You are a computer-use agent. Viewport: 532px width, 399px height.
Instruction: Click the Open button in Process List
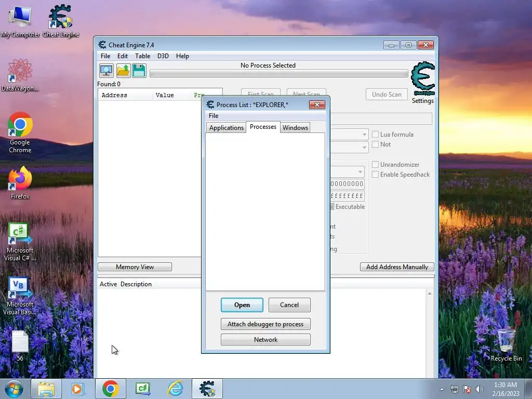click(x=242, y=305)
